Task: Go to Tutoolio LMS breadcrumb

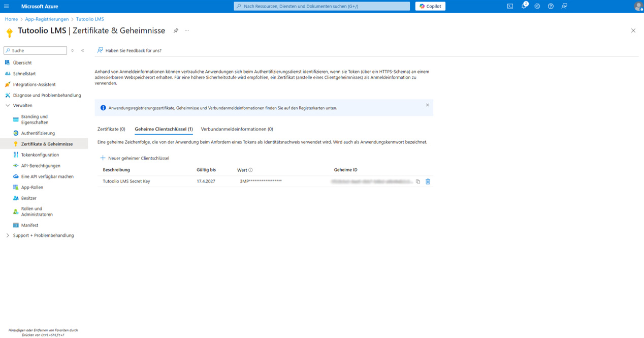Action: point(90,19)
